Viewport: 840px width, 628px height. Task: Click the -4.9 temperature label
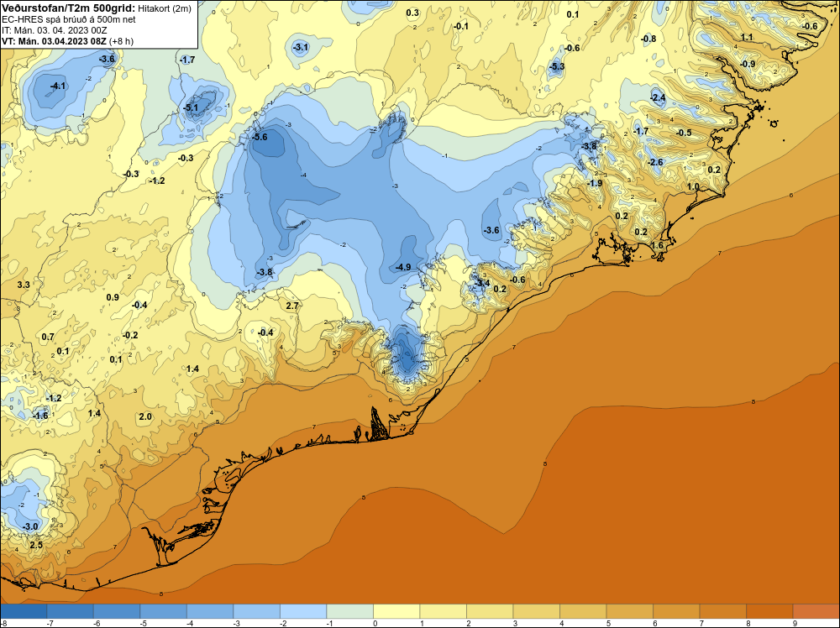point(403,267)
